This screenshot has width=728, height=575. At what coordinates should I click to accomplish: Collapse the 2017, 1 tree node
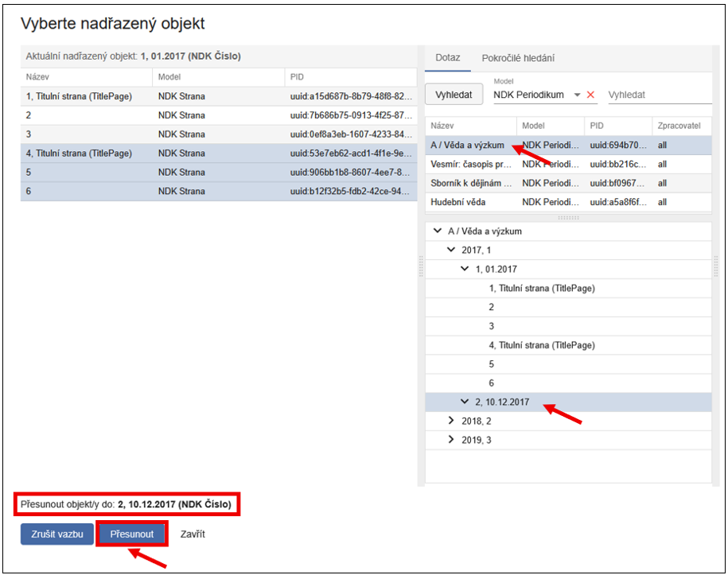(450, 250)
